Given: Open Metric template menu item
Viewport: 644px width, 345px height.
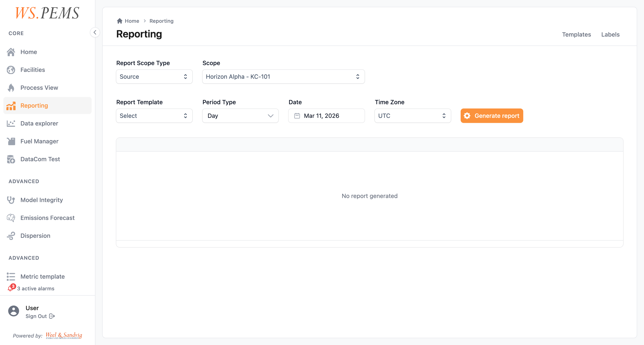Looking at the screenshot, I should click(47, 277).
